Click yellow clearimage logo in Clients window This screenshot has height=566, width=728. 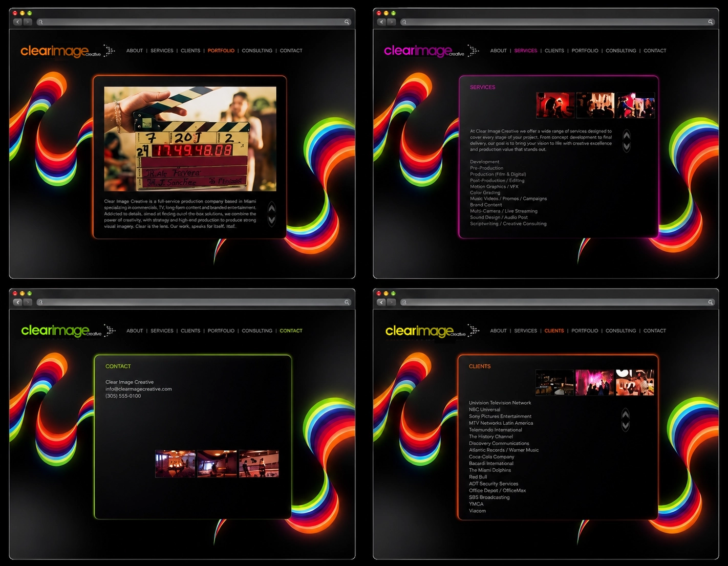pyautogui.click(x=425, y=331)
